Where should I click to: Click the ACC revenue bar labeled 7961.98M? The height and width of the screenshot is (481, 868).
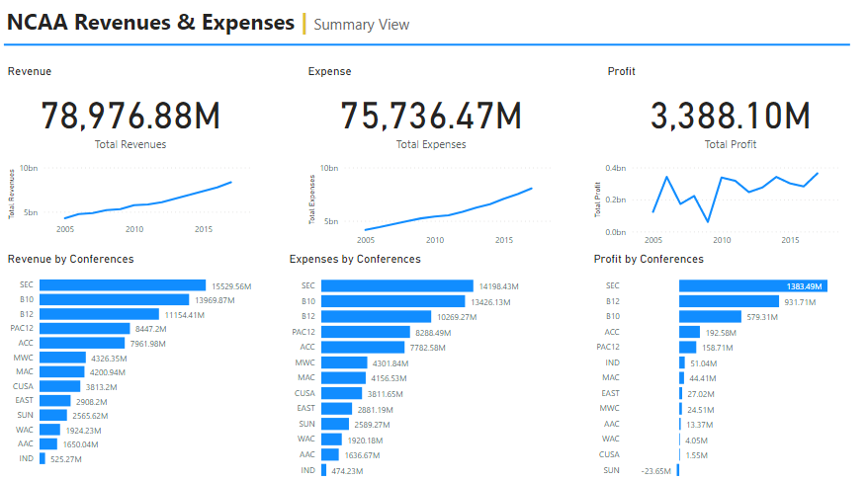[82, 344]
